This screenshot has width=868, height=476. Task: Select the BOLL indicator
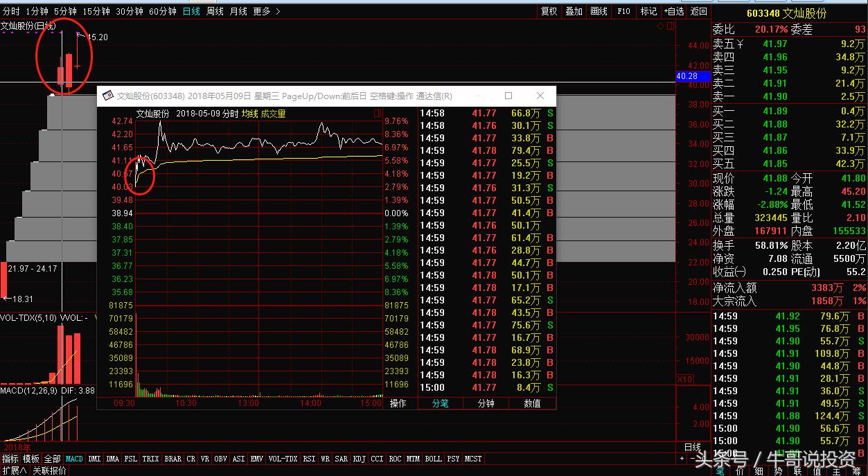point(433,459)
